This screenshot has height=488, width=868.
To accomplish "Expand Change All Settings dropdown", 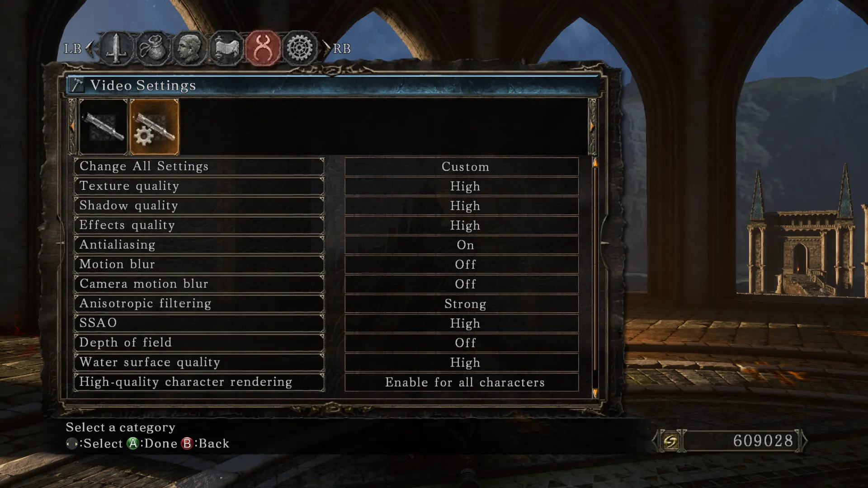I will click(464, 166).
